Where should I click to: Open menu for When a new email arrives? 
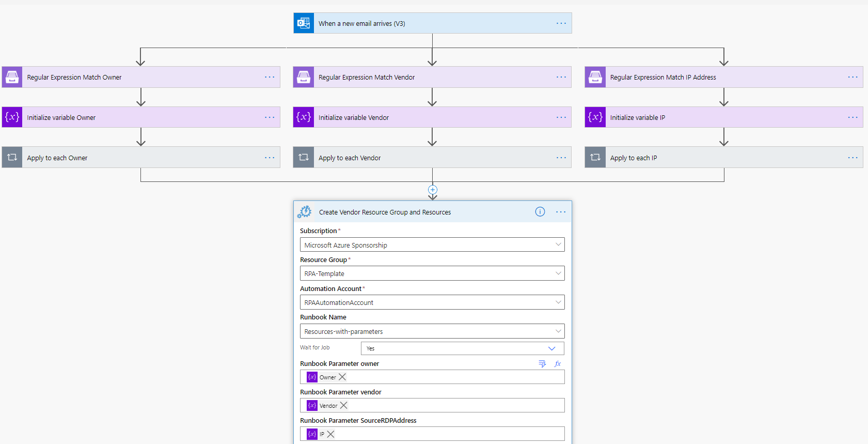[x=561, y=23]
